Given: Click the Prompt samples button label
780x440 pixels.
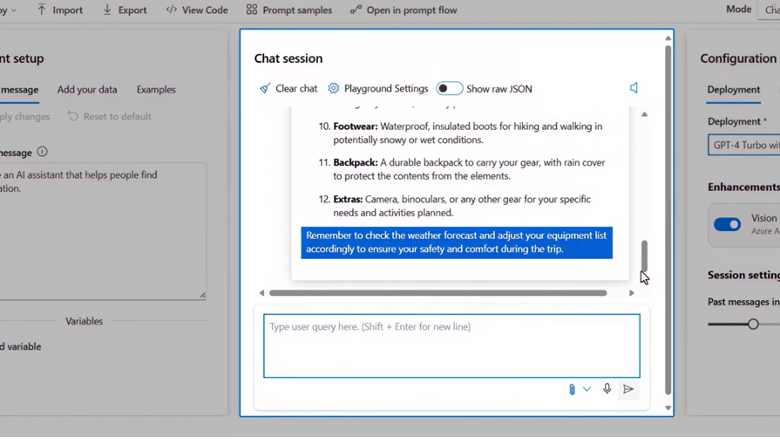Looking at the screenshot, I should coord(297,10).
